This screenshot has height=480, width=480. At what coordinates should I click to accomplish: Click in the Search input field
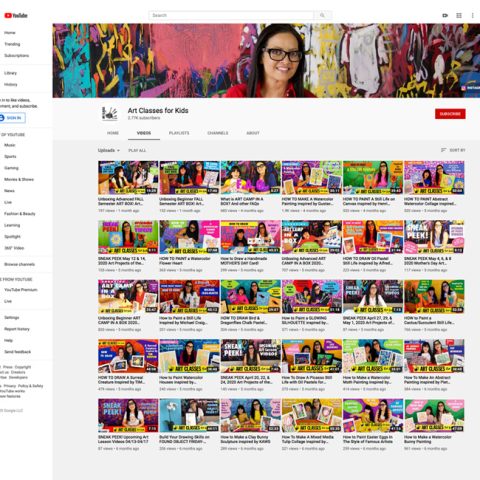click(231, 15)
